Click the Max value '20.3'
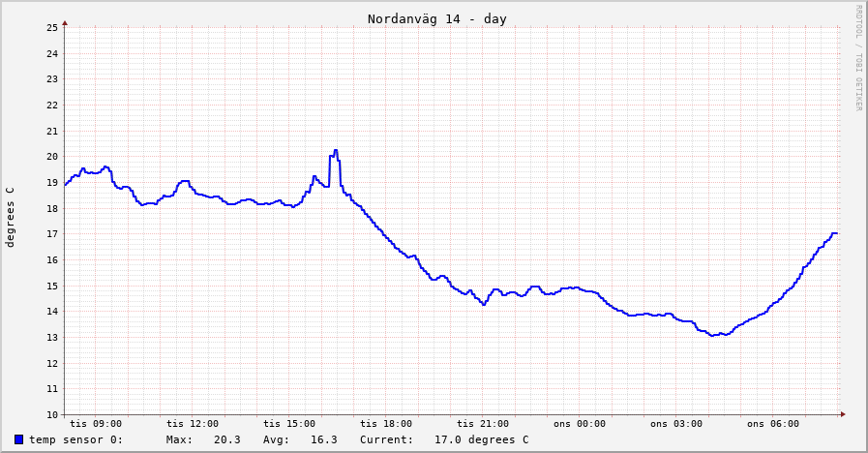Image resolution: width=868 pixels, height=453 pixels. click(227, 439)
